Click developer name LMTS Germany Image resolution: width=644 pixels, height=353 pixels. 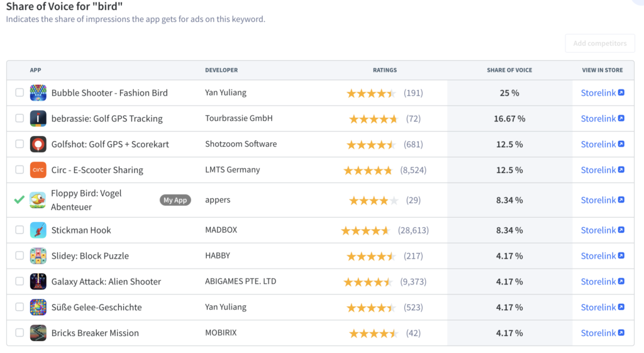(233, 170)
